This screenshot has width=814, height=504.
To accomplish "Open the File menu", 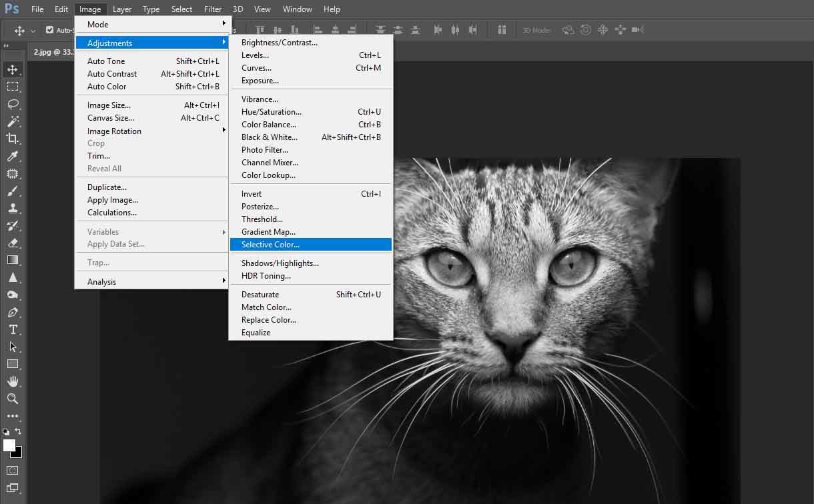I will tap(37, 9).
